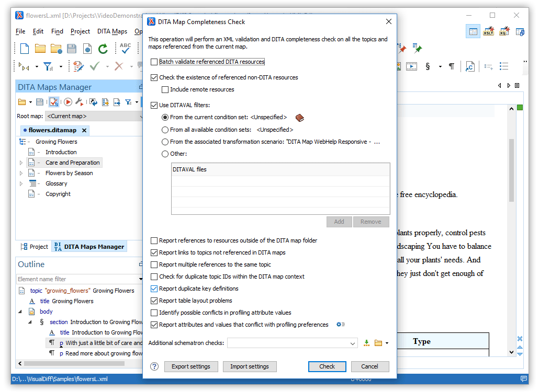Open the dropdown arrow beside schematron browse folder
This screenshot has width=539, height=392.
pyautogui.click(x=387, y=343)
